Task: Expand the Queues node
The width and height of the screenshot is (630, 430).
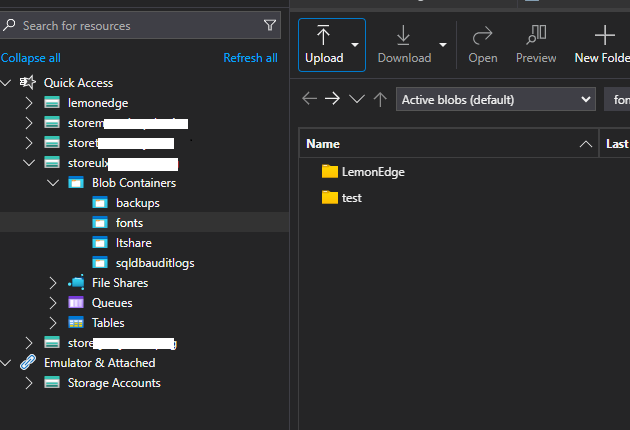Action: [x=53, y=303]
